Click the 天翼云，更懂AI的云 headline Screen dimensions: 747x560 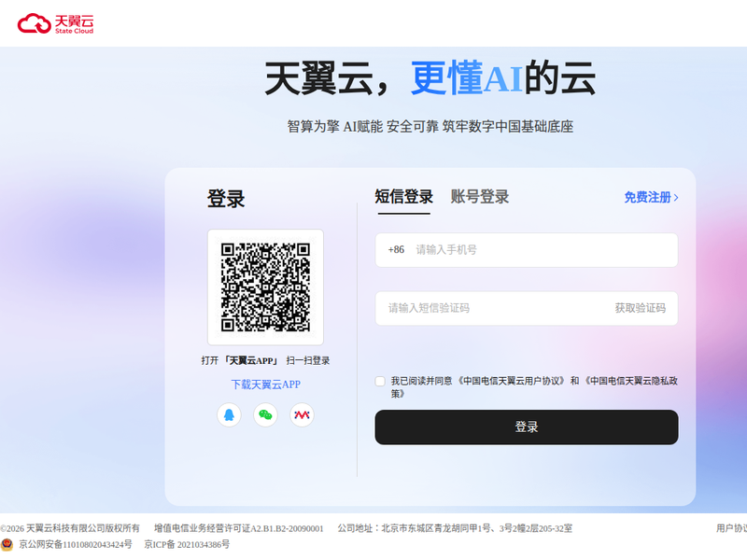430,78
